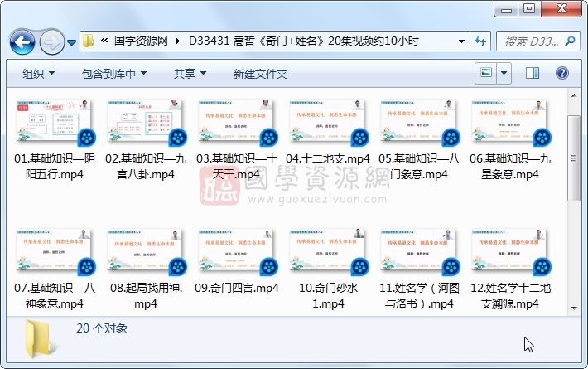Click film reel badge on 02 video

[178, 138]
